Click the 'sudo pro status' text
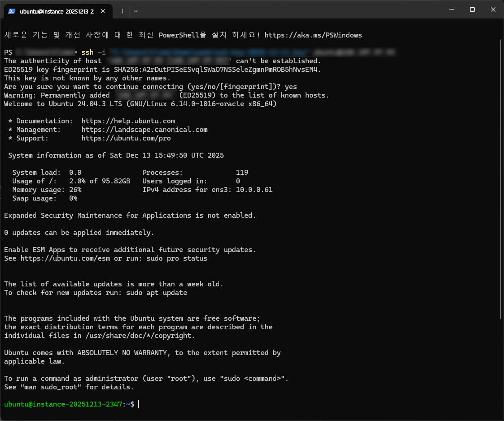 [x=177, y=258]
